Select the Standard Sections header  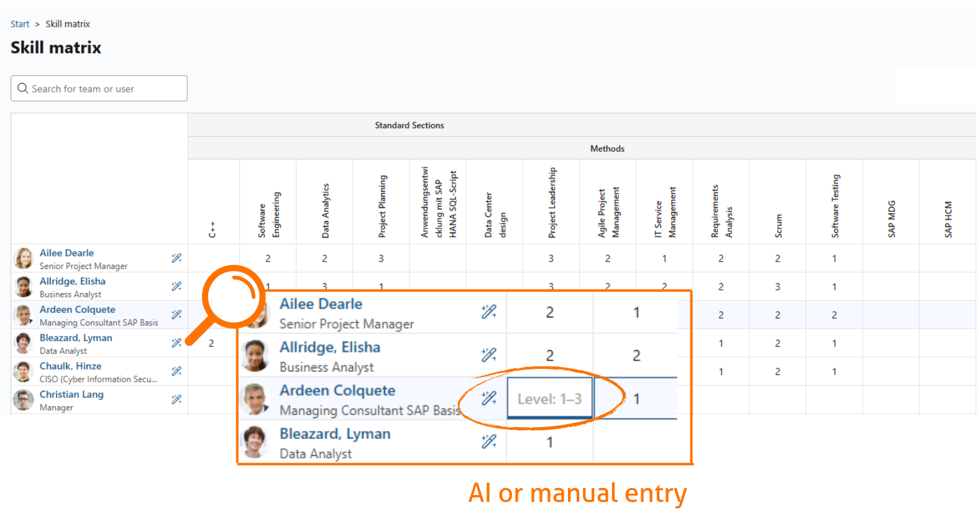(410, 125)
